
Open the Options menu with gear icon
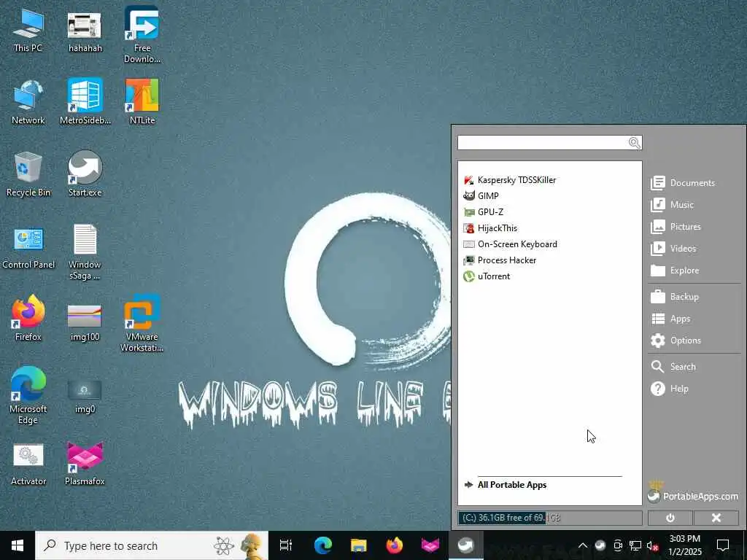tap(676, 341)
